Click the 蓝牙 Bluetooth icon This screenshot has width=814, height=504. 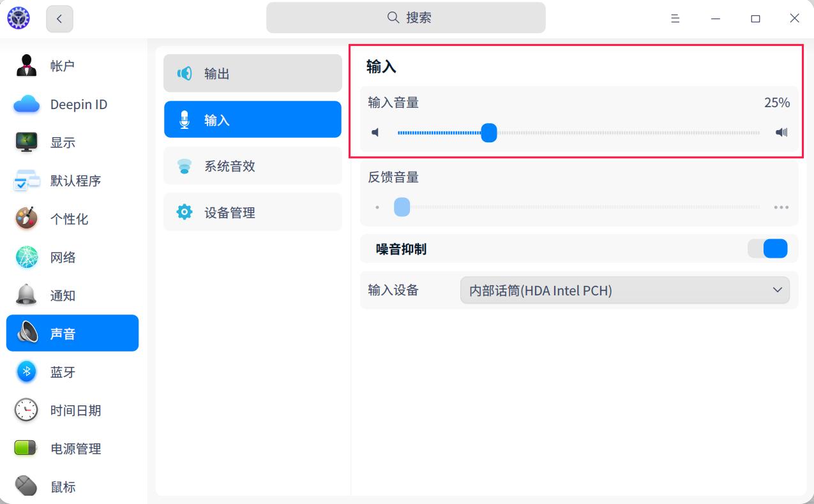[26, 371]
